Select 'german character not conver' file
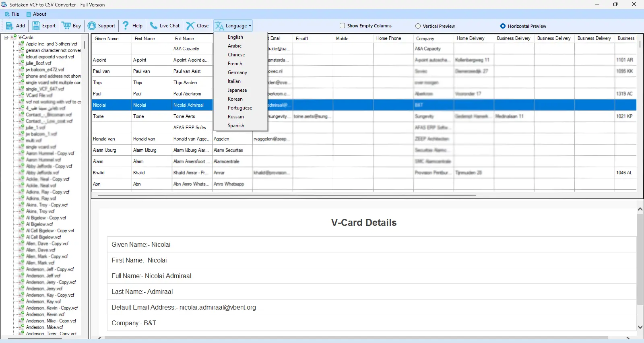 53,50
